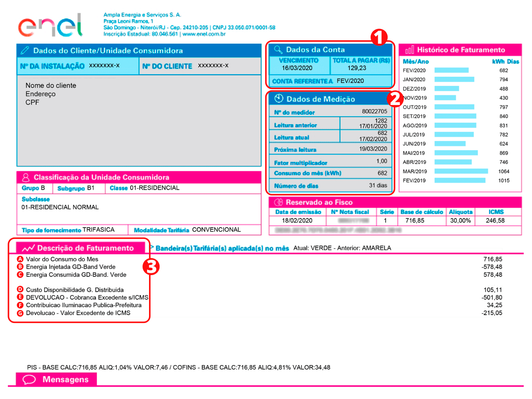Screen dimensions: 532x399
Task: Click the due date 16/03/2020
Action: (297, 68)
